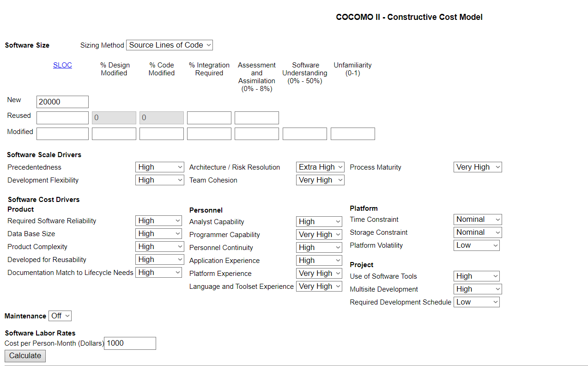The width and height of the screenshot is (588, 366).
Task: Open the Application Experience dropdown
Action: pos(319,261)
